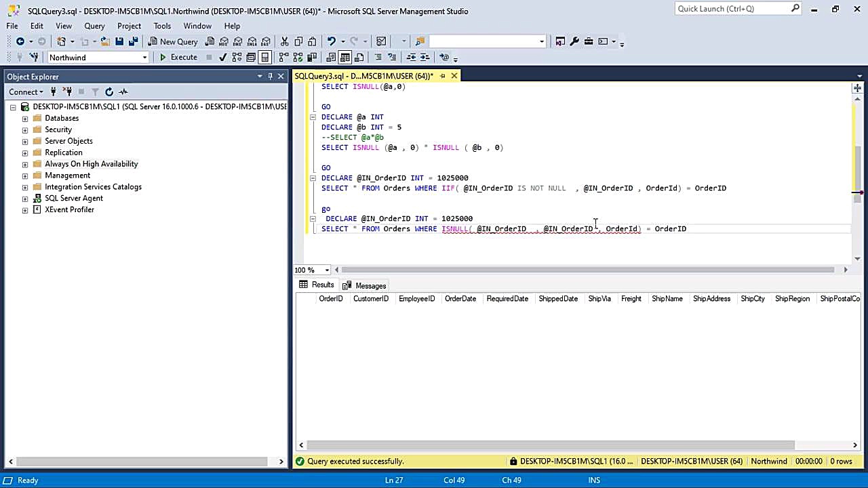Cut selected text using the scissors icon

284,41
